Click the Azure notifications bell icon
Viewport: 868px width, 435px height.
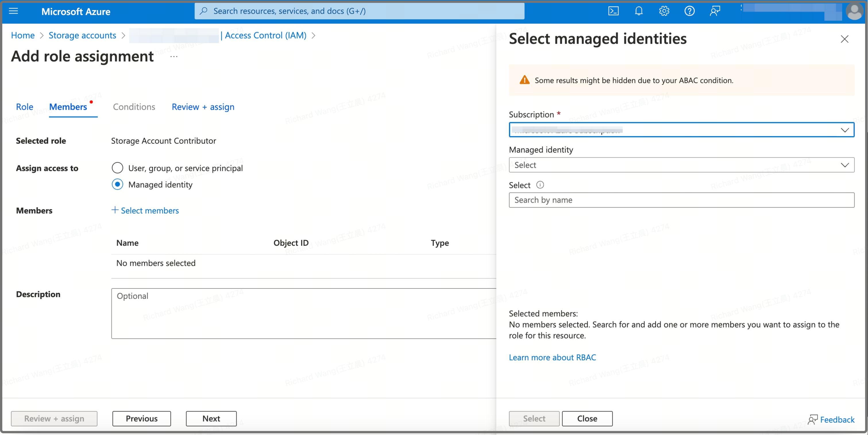point(639,11)
